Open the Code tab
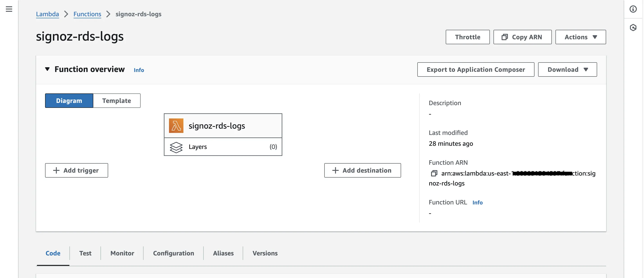This screenshot has width=644, height=278. [x=53, y=253]
